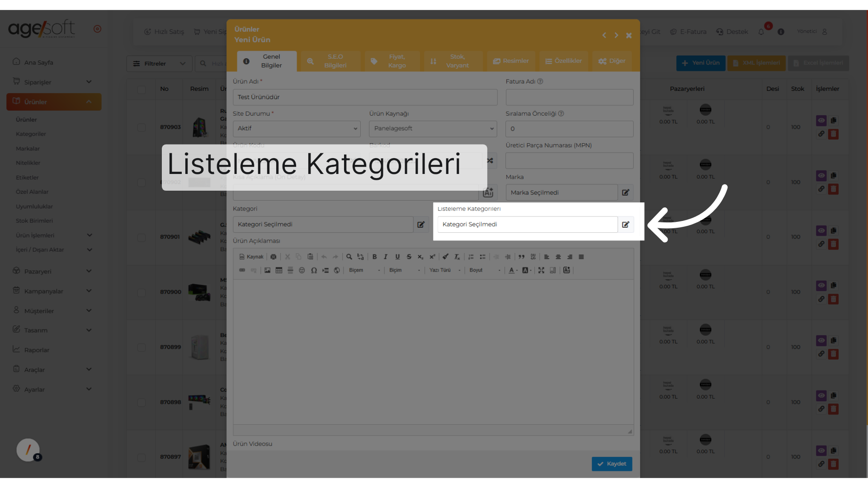Select the checkbox for product 870899

click(142, 347)
